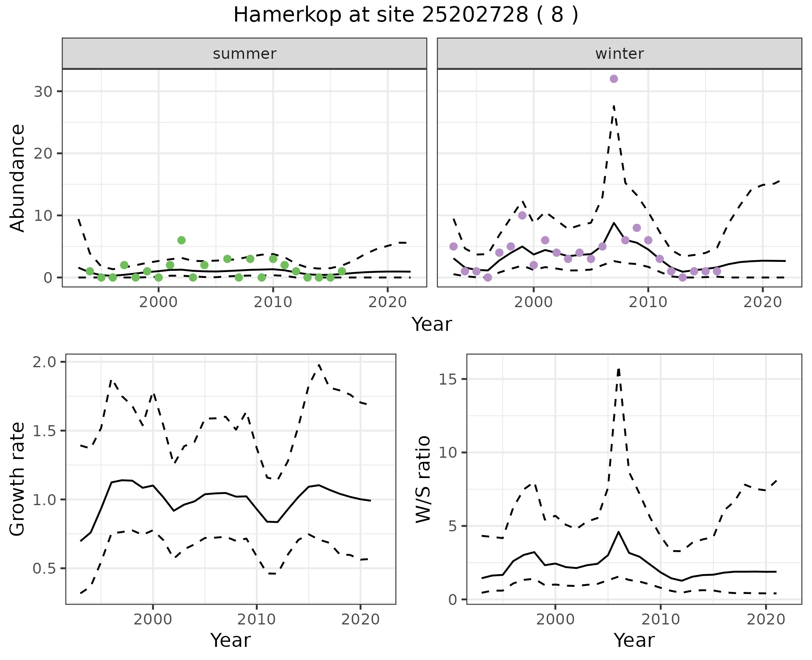Click the Year label under abundance panels
This screenshot has height=660, width=812.
(x=431, y=324)
